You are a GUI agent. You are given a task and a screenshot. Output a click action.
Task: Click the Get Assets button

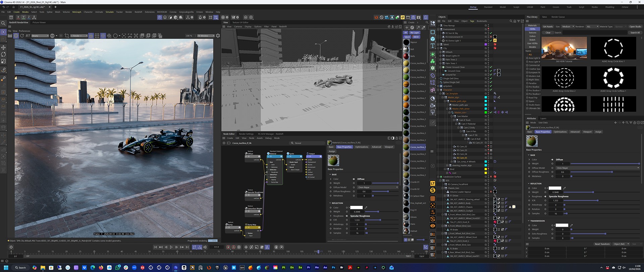pyautogui.click(x=547, y=27)
